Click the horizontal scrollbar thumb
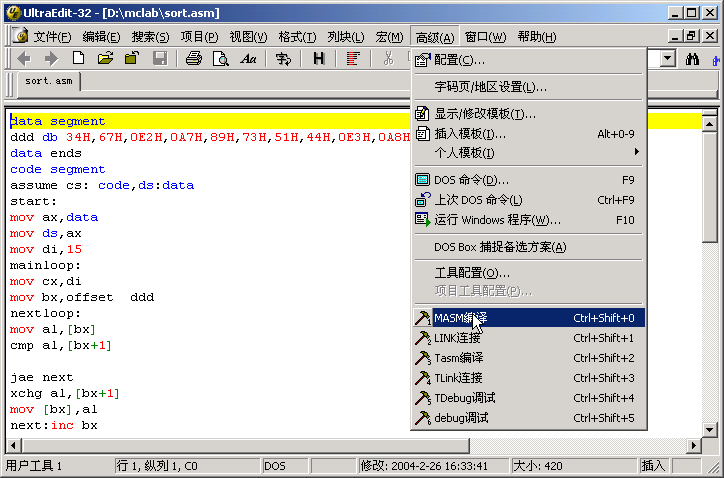This screenshot has width=724, height=478. (x=246, y=446)
